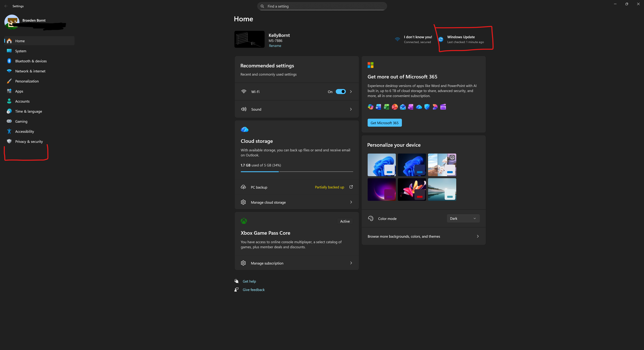
Task: Go to Home in sidebar
Action: 39,41
